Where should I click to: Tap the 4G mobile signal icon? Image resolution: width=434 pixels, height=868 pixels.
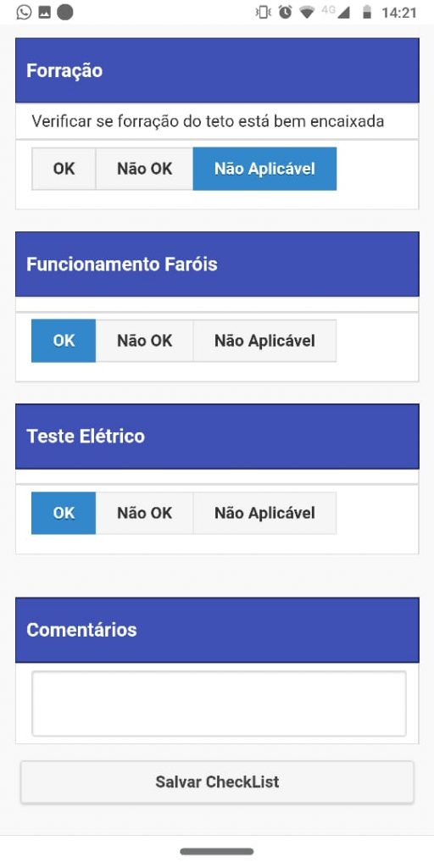coord(336,12)
